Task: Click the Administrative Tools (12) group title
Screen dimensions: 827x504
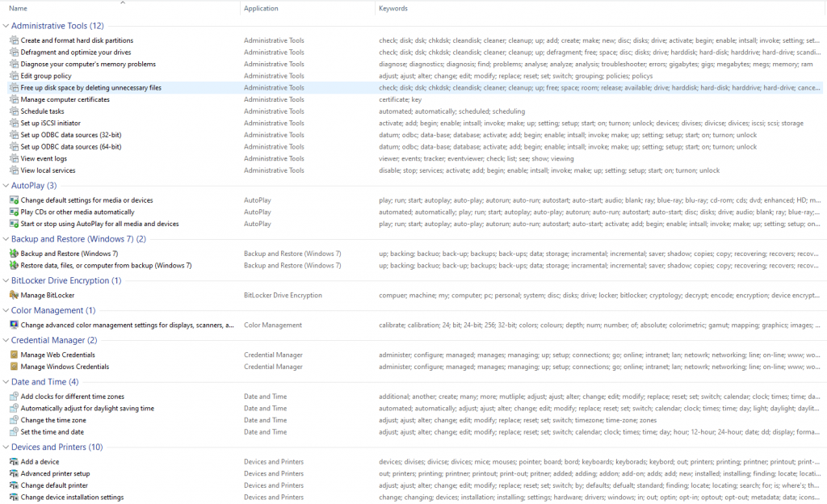Action: (57, 26)
